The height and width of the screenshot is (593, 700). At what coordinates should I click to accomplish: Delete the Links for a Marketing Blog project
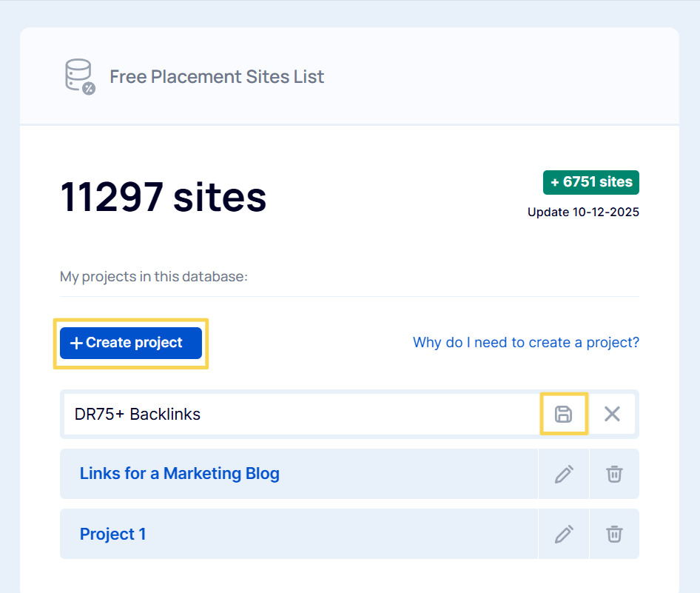(614, 474)
